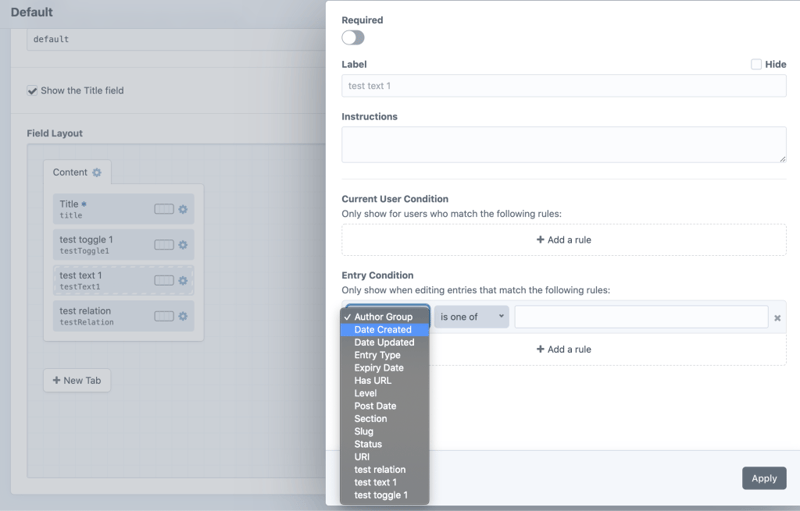This screenshot has height=511, width=800.
Task: Open the 'is one of' operator dropdown
Action: tap(472, 317)
